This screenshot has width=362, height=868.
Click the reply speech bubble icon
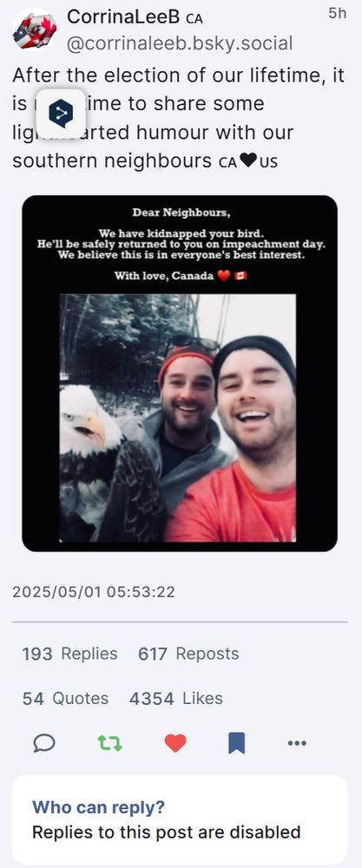[x=44, y=743]
